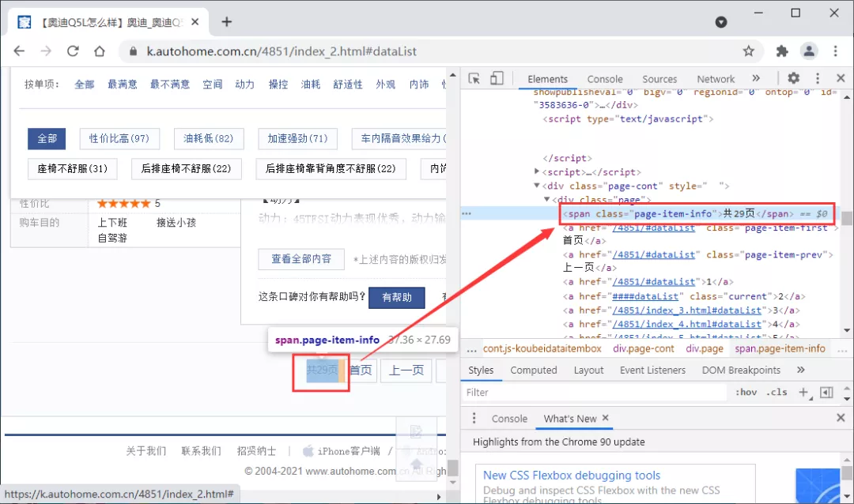Open a new browser tab
The width and height of the screenshot is (854, 504).
[x=227, y=22]
